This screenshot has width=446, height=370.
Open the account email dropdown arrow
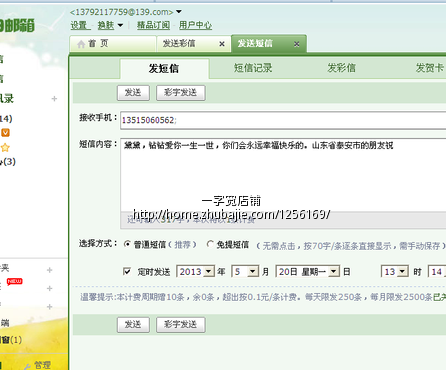[x=179, y=12]
